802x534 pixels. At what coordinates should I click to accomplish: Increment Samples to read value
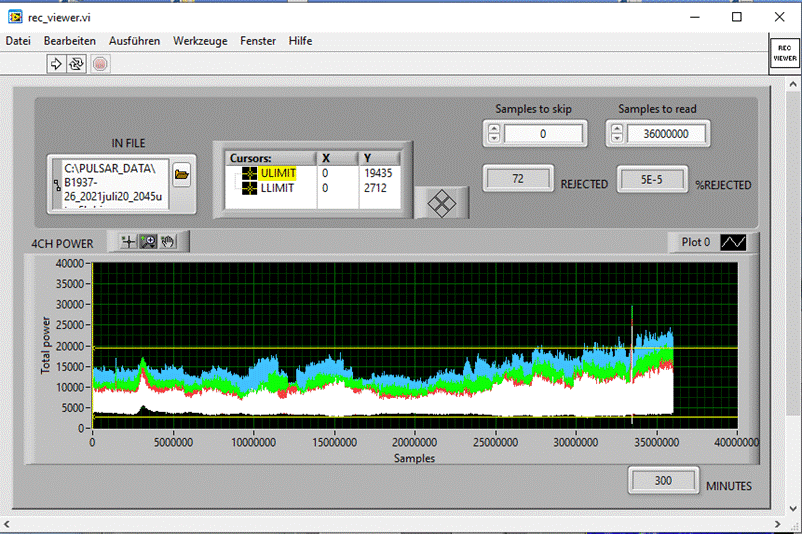coord(617,129)
